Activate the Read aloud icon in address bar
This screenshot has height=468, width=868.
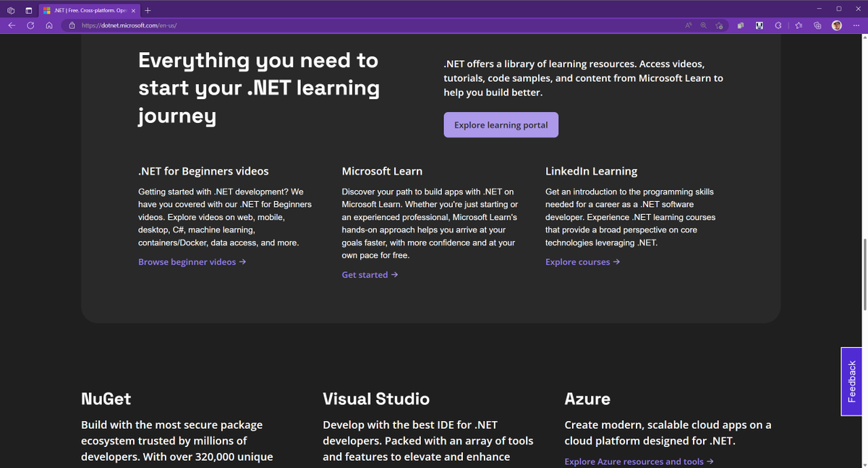point(689,25)
